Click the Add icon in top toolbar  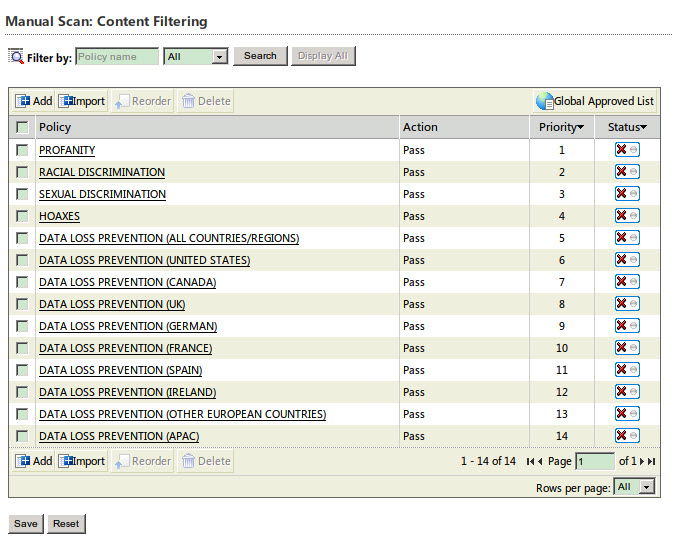23,101
